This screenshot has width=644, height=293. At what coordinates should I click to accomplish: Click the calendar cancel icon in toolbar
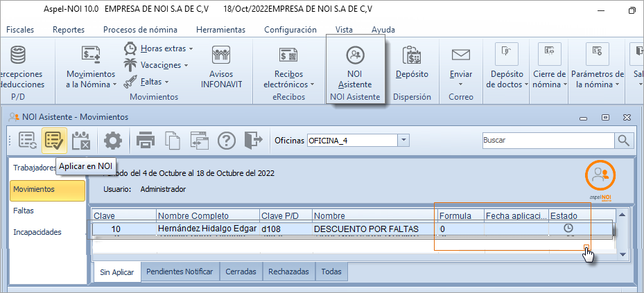(x=82, y=141)
